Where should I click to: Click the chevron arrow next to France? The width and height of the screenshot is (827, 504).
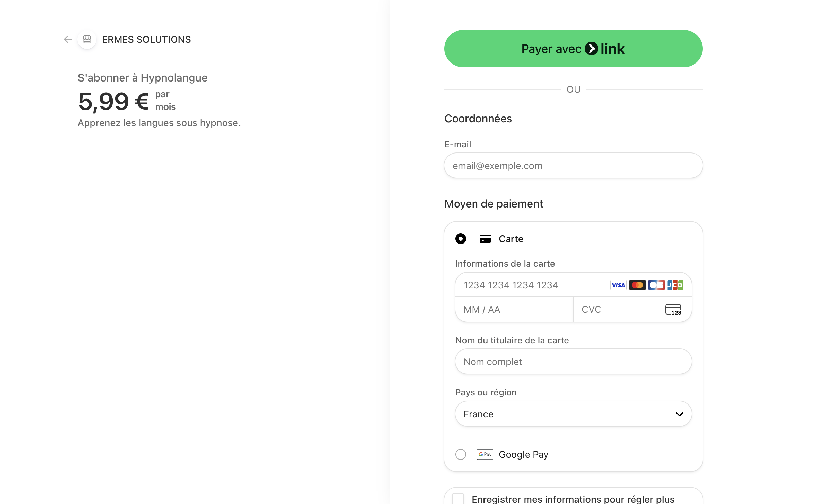click(x=679, y=414)
